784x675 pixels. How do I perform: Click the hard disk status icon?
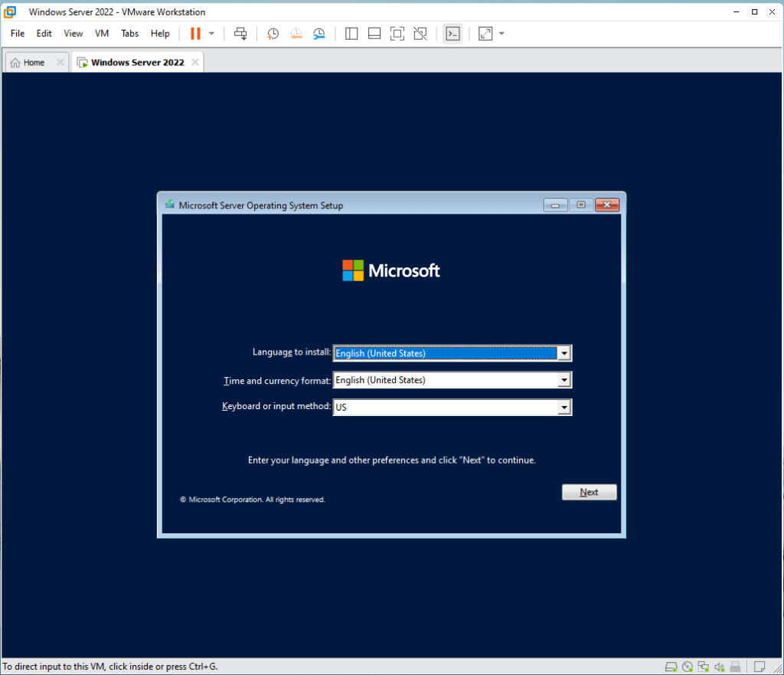671,667
